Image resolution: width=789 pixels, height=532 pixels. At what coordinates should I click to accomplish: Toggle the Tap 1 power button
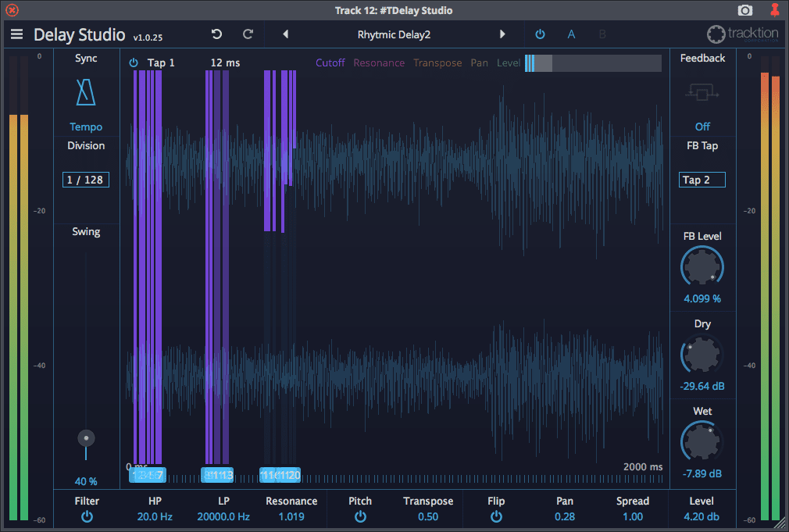coord(134,62)
